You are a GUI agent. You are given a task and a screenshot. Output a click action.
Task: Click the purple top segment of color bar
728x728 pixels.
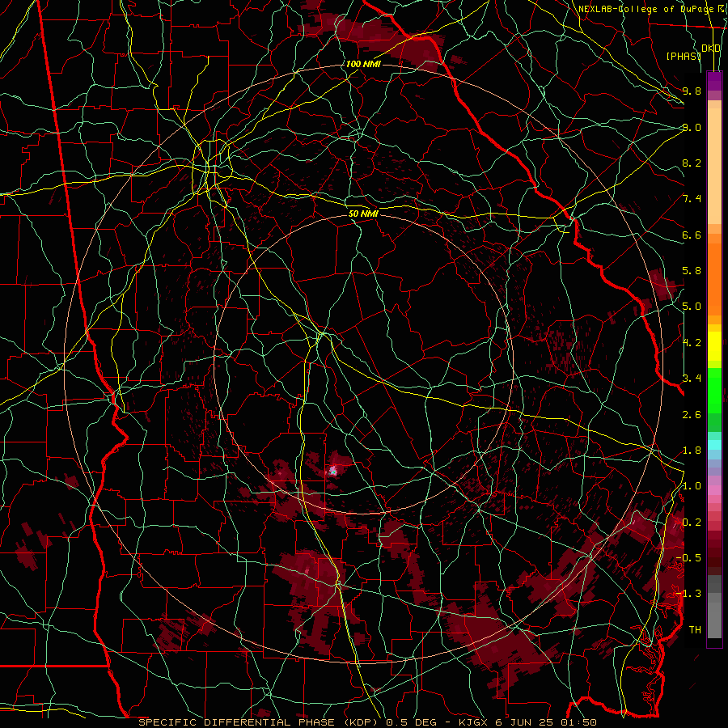tap(714, 81)
